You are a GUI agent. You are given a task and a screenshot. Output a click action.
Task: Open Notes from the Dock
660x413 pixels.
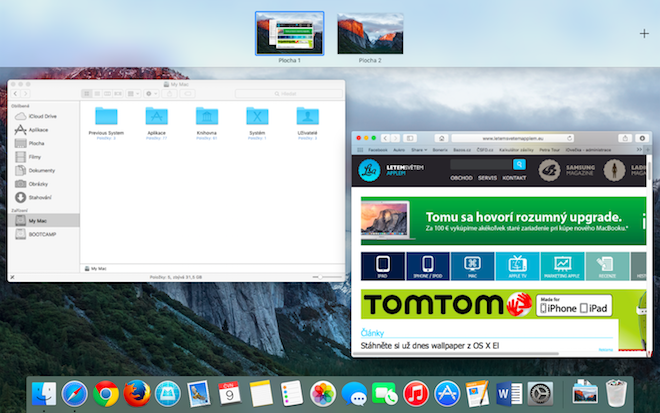coord(261,394)
